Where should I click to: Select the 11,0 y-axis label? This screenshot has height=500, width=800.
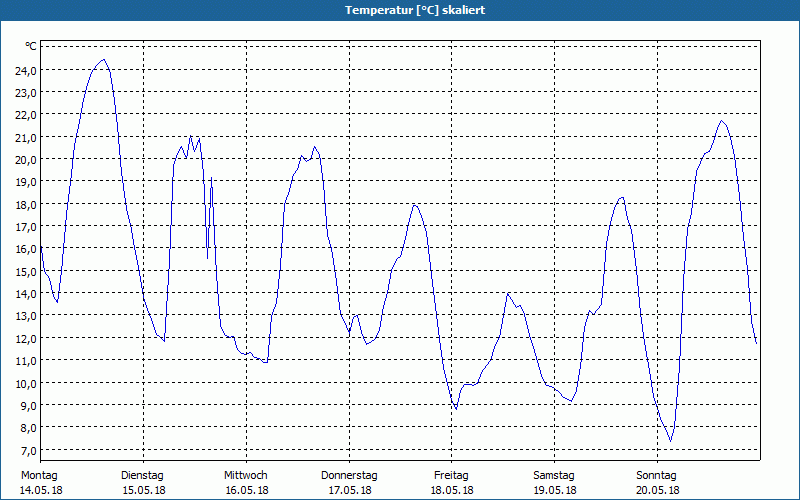26,362
